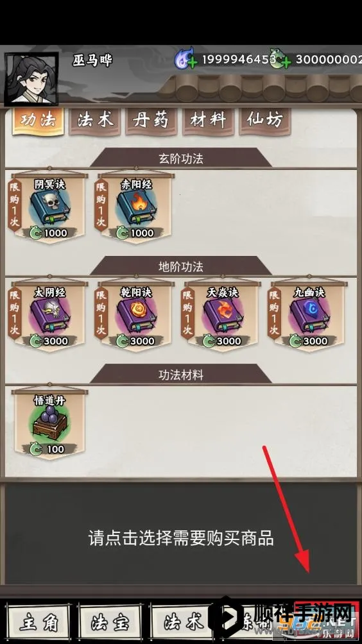Select the 悟道丹 pill item
362x644 pixels.
pos(49,424)
